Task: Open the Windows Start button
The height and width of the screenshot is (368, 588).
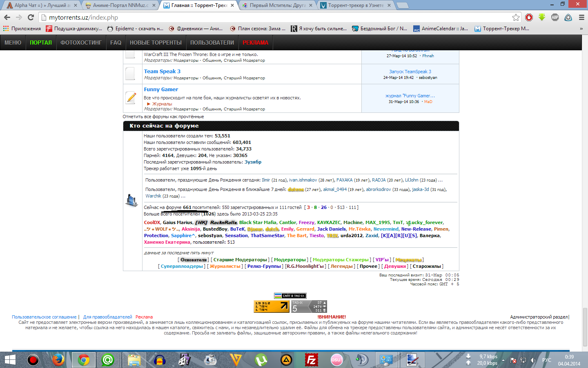Action: click(x=10, y=360)
